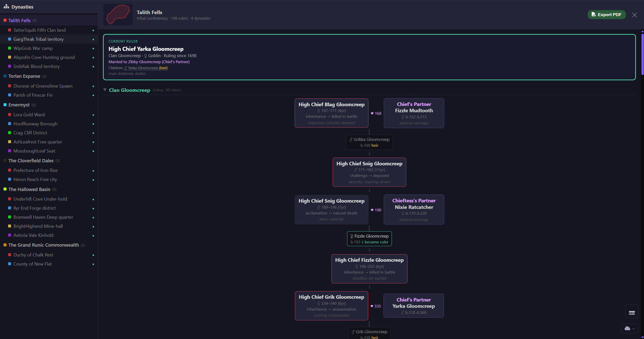Click the marriage heart 335 marker
Screen dimensions: 644x339
click(x=376, y=306)
